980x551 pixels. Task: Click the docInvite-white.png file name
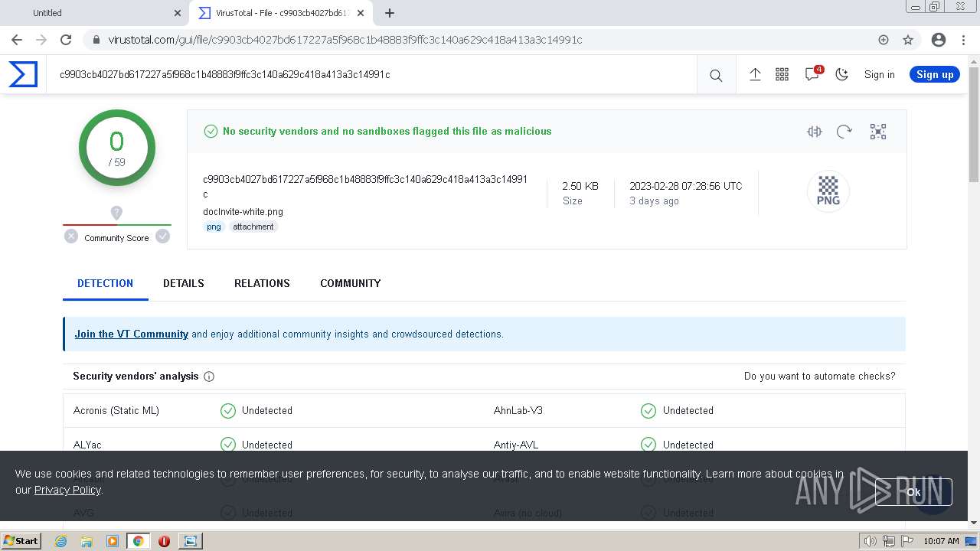(243, 212)
